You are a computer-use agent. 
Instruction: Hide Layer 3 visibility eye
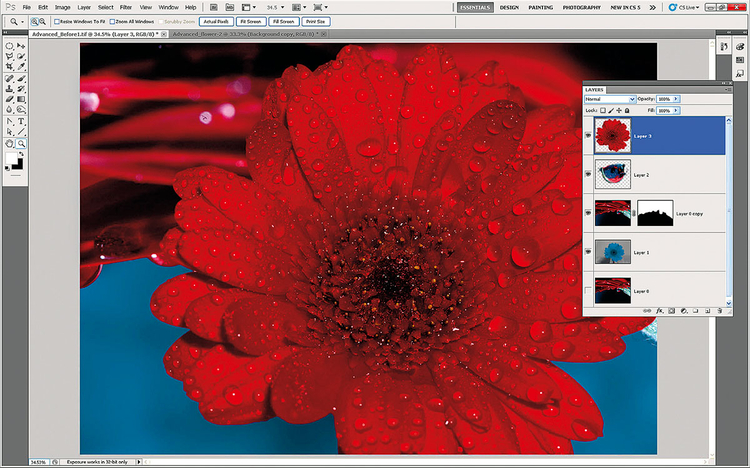pyautogui.click(x=588, y=136)
